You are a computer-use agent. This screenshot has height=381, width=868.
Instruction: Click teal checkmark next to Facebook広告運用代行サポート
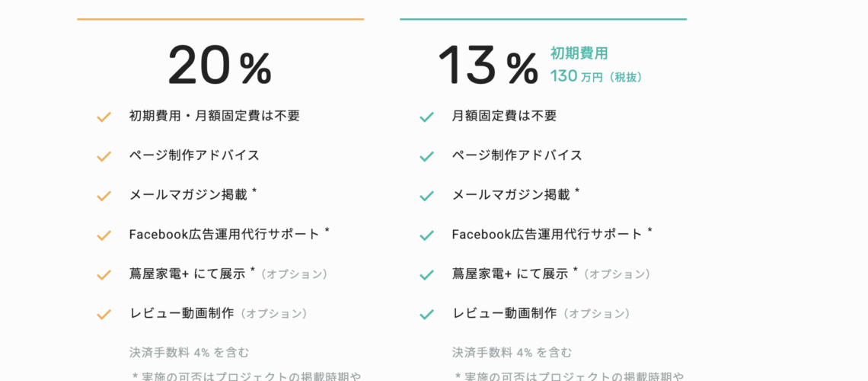[427, 236]
